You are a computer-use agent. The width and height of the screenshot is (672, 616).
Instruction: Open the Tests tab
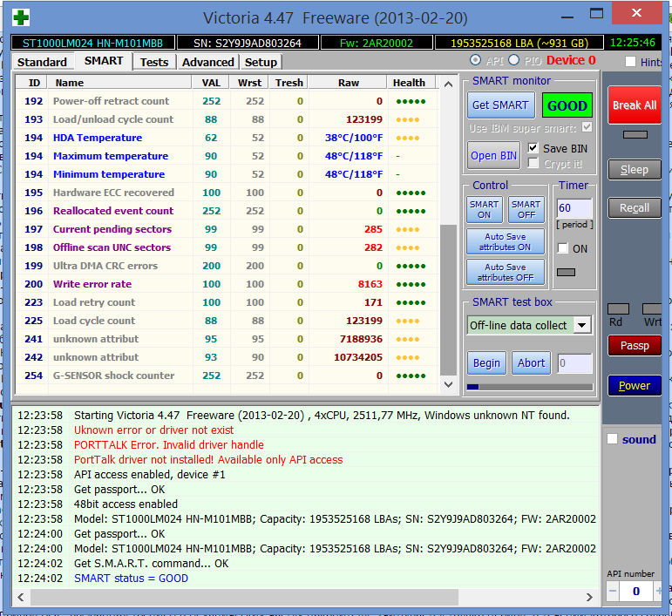(154, 62)
